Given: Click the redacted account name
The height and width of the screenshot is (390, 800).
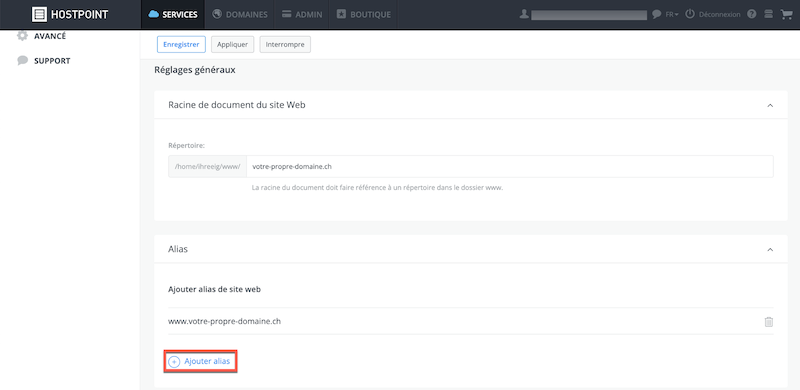Looking at the screenshot, I should pyautogui.click(x=589, y=14).
